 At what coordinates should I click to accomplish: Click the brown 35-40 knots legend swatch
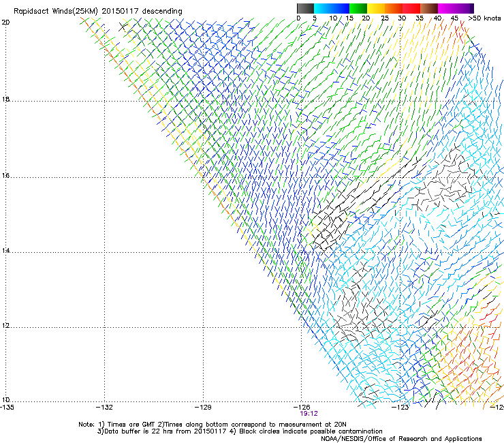[x=429, y=8]
